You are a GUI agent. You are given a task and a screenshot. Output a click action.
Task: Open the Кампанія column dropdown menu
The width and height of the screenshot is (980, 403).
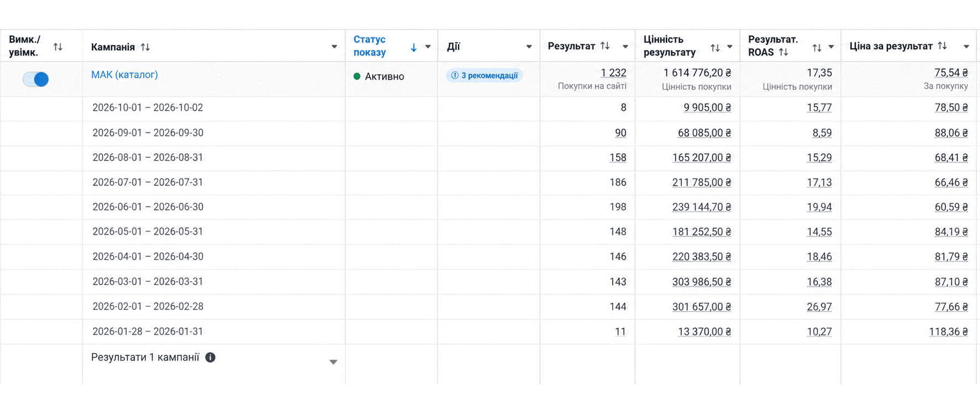pyautogui.click(x=334, y=47)
